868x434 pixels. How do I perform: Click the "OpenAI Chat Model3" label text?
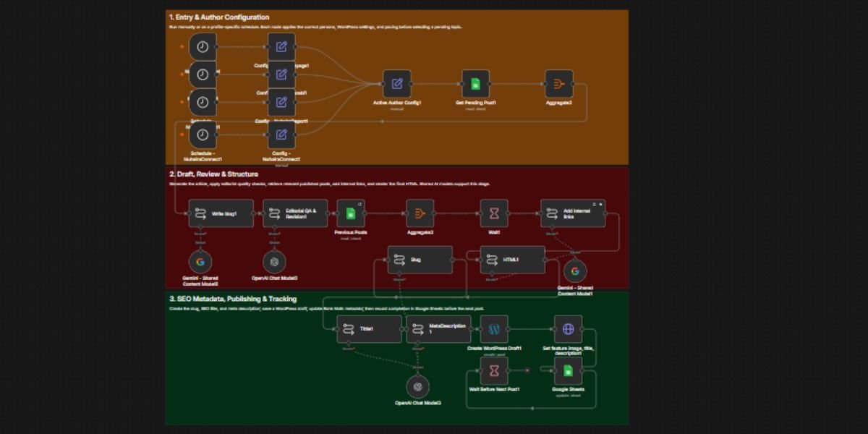tap(417, 403)
